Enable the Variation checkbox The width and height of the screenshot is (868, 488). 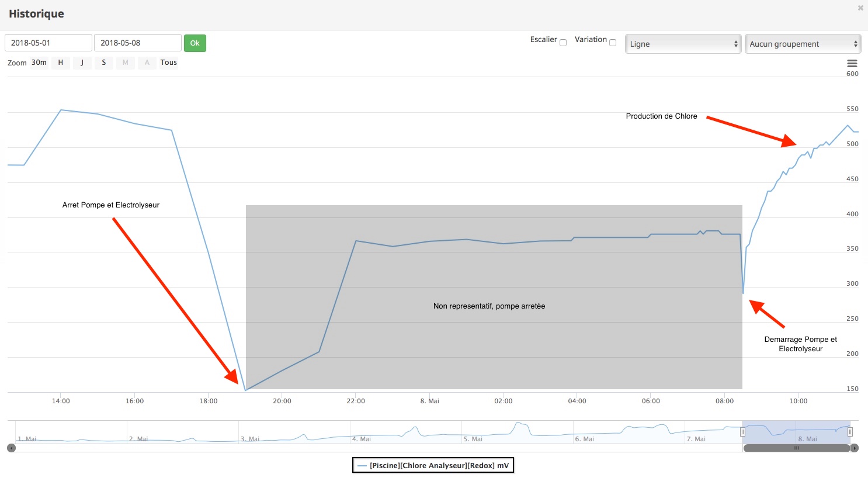coord(613,43)
